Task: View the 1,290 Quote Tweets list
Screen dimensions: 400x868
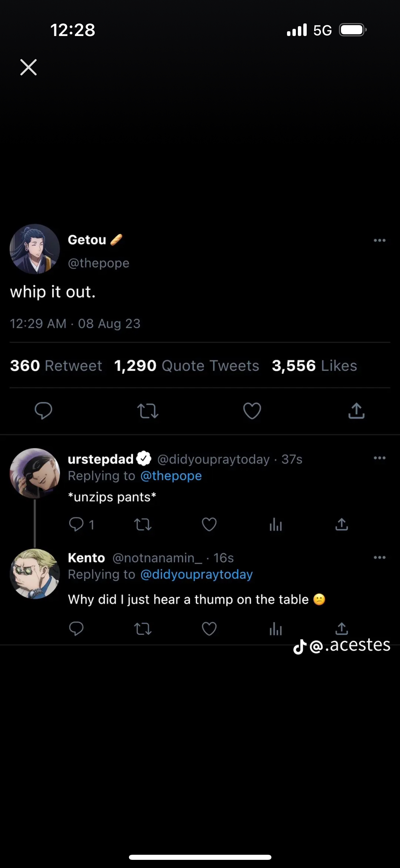Action: point(187,366)
